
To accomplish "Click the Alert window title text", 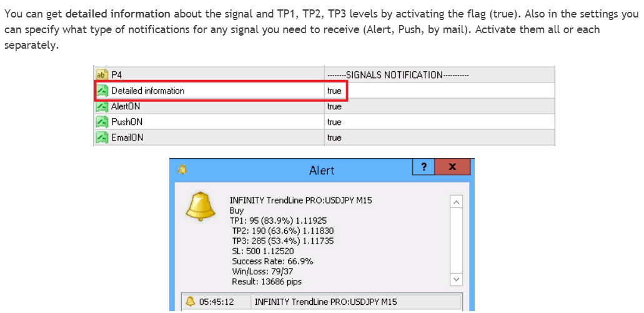I will click(322, 171).
